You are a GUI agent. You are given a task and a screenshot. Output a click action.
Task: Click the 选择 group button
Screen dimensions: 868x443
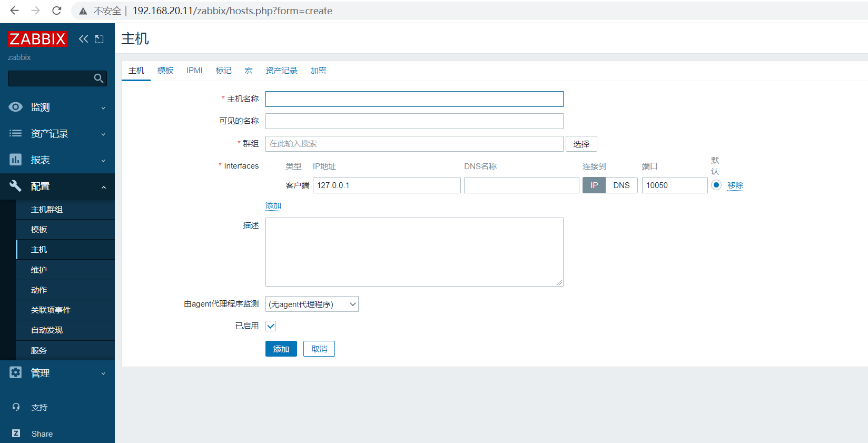click(581, 144)
